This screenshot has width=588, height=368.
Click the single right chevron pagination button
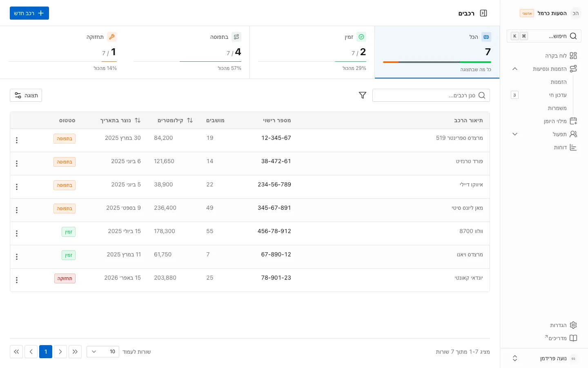(60, 352)
